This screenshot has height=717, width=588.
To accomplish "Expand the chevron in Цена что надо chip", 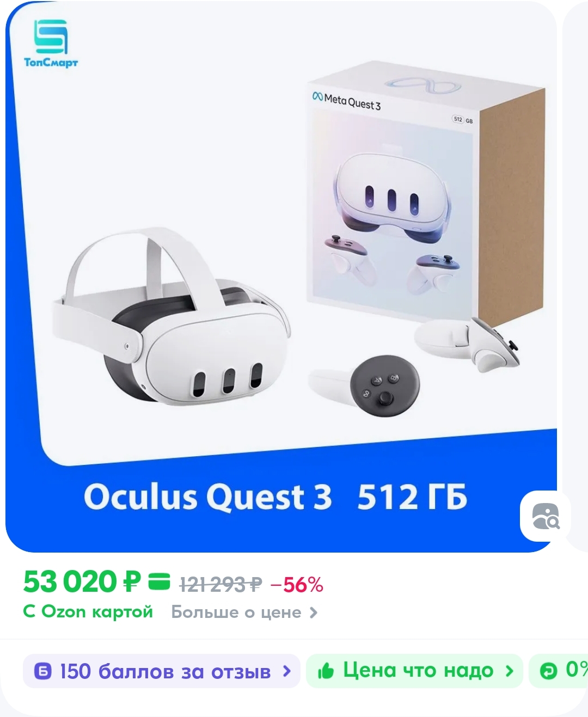I will [x=510, y=671].
